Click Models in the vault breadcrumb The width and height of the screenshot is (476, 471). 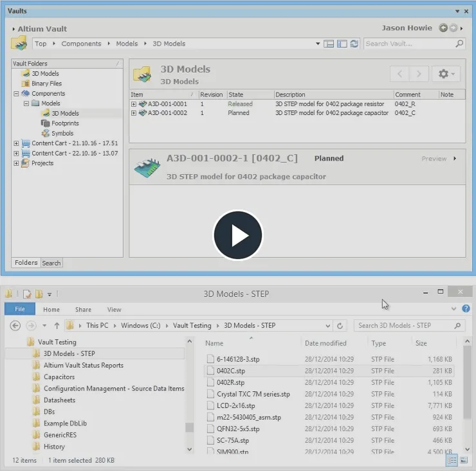pyautogui.click(x=127, y=44)
